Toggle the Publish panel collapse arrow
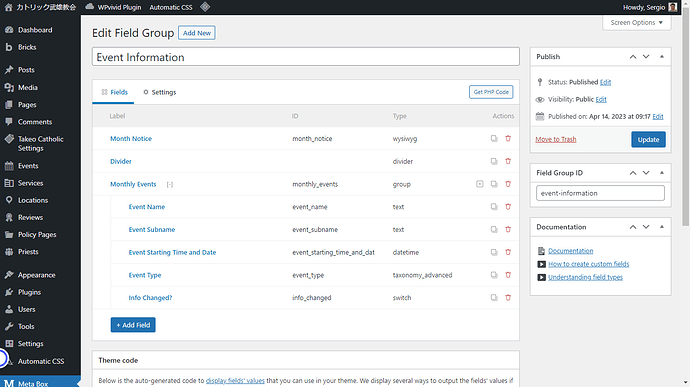The image size is (690, 387). click(x=662, y=57)
